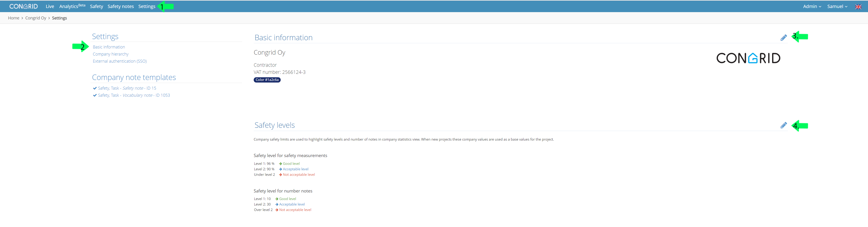Viewport: 868px width, 227px height.
Task: Click Level 2: 30 notes value
Action: coord(262,204)
